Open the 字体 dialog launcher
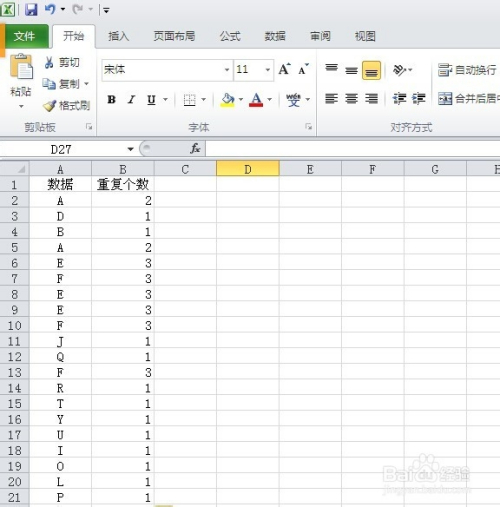Viewport: 500px width, 507px height. click(x=309, y=127)
